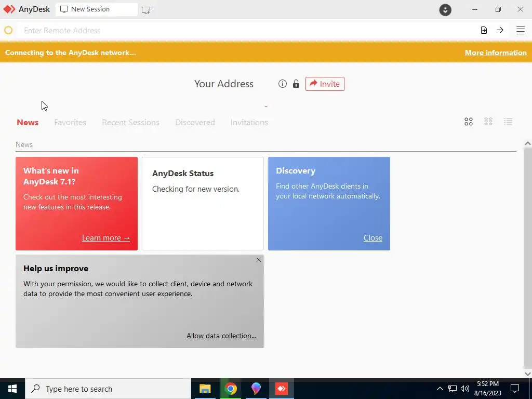Select small tiles view icon

point(488,122)
